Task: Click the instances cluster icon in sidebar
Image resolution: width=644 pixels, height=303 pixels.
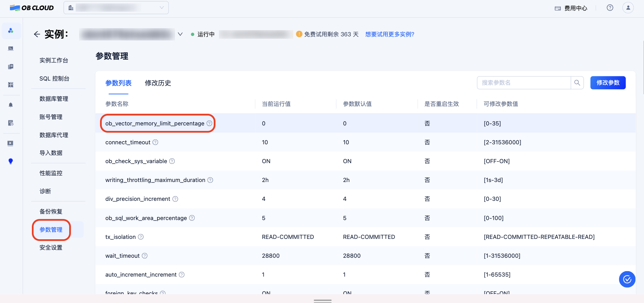Action: pos(11,31)
